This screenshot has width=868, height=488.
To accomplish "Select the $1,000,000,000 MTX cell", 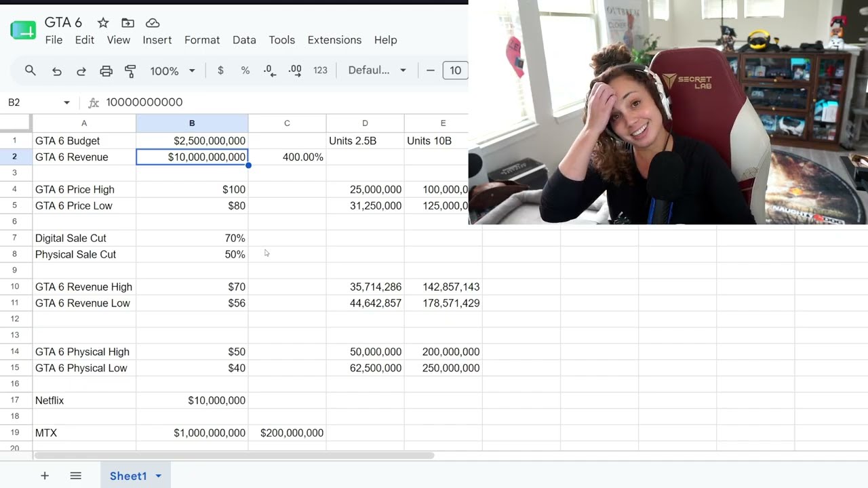I will [x=192, y=433].
